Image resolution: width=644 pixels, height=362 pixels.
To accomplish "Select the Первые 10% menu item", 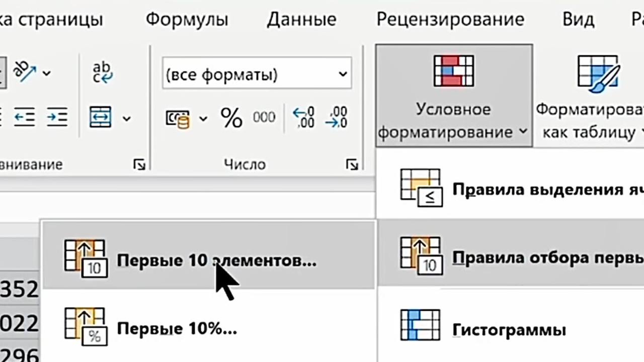I will 176,329.
